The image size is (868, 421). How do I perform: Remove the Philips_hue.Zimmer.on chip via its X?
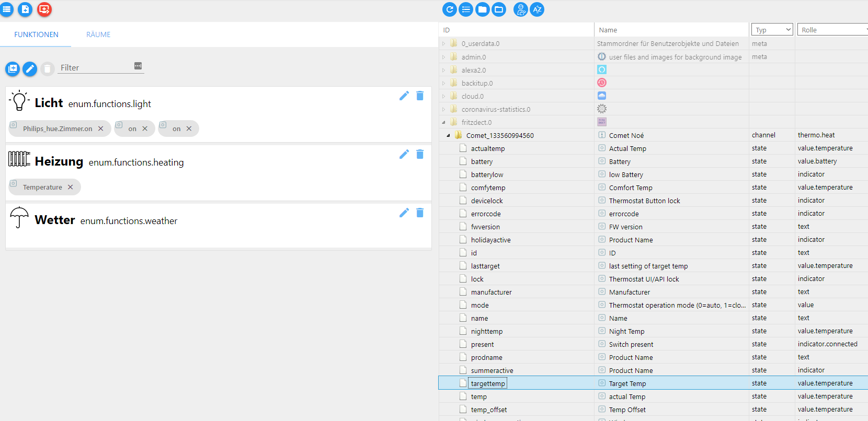[x=100, y=128]
